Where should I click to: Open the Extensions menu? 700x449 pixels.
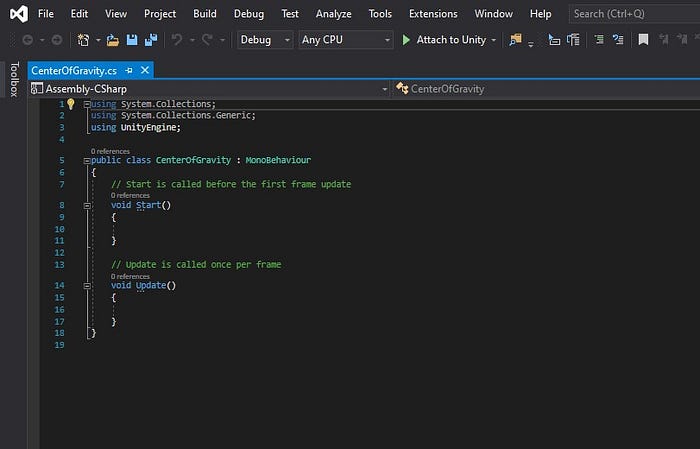pos(433,14)
